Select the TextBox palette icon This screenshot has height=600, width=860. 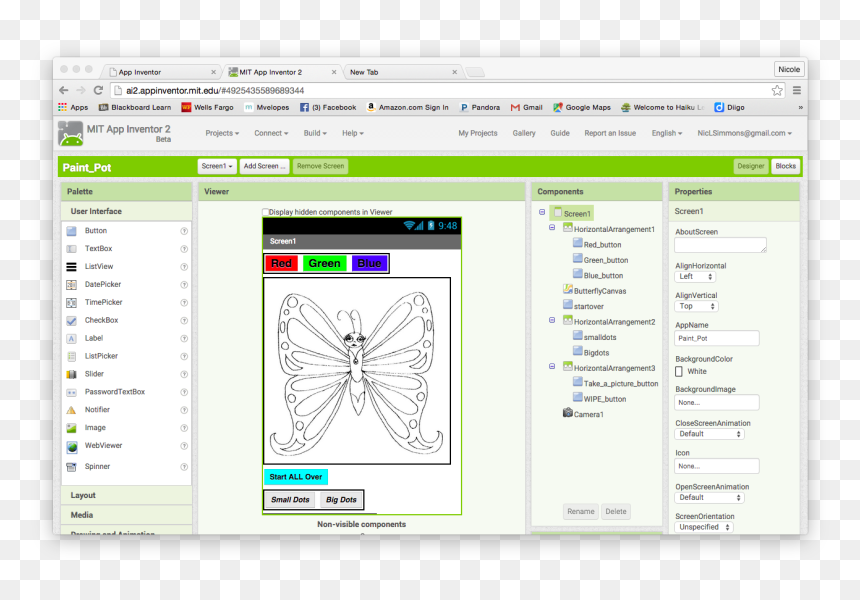pos(71,249)
